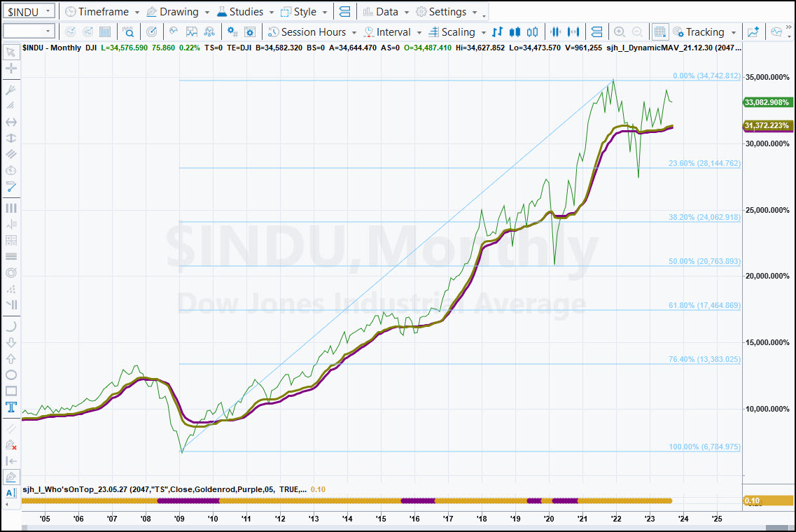Viewport: 796px width, 532px height.
Task: Switch to filled candlestick chart style
Action: pyautogui.click(x=515, y=32)
